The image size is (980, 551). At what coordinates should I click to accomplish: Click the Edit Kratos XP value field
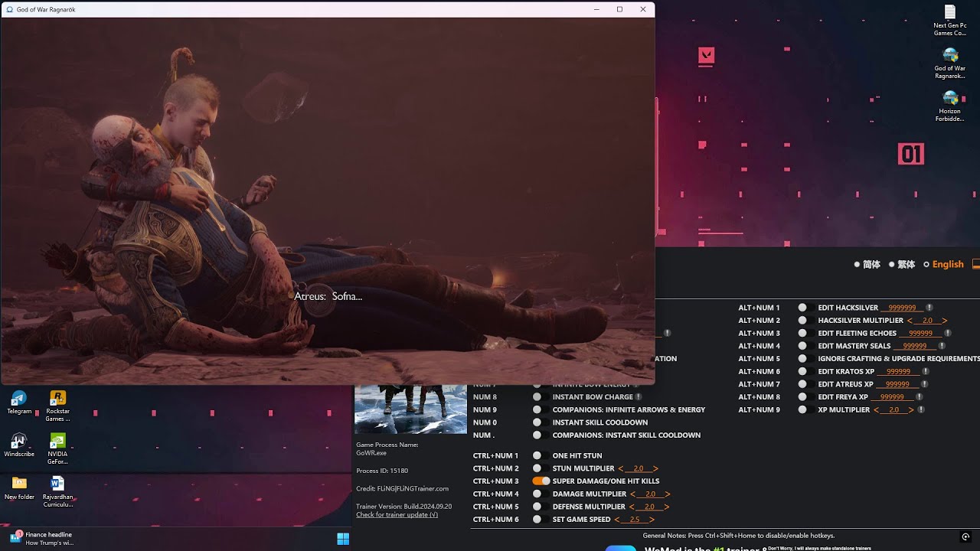[899, 372]
